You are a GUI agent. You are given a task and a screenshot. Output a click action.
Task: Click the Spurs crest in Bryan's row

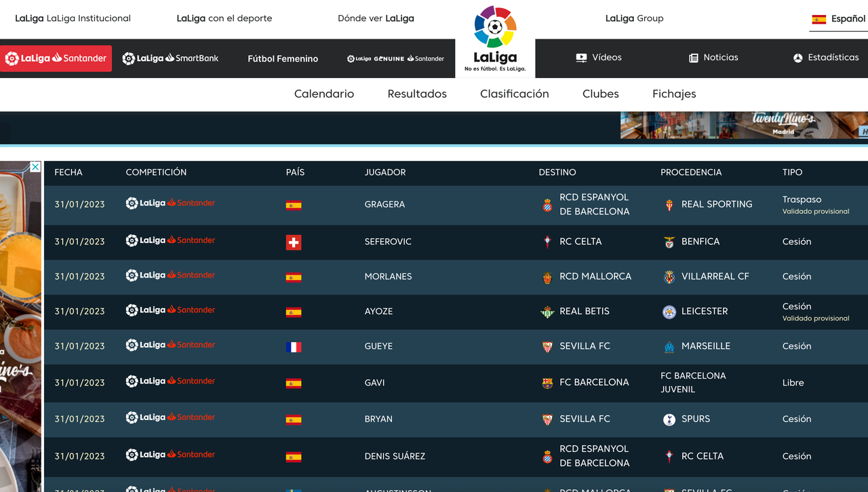point(669,419)
